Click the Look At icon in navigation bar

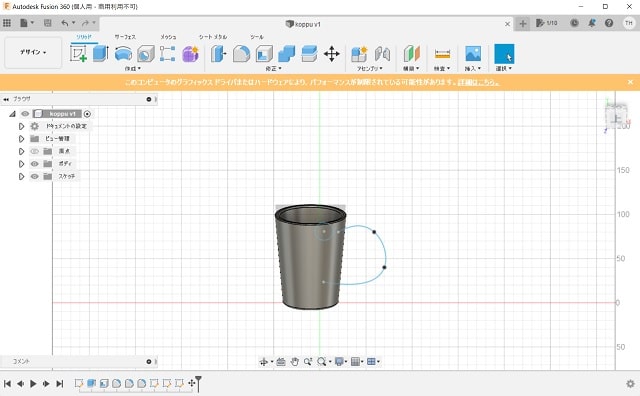coord(281,362)
